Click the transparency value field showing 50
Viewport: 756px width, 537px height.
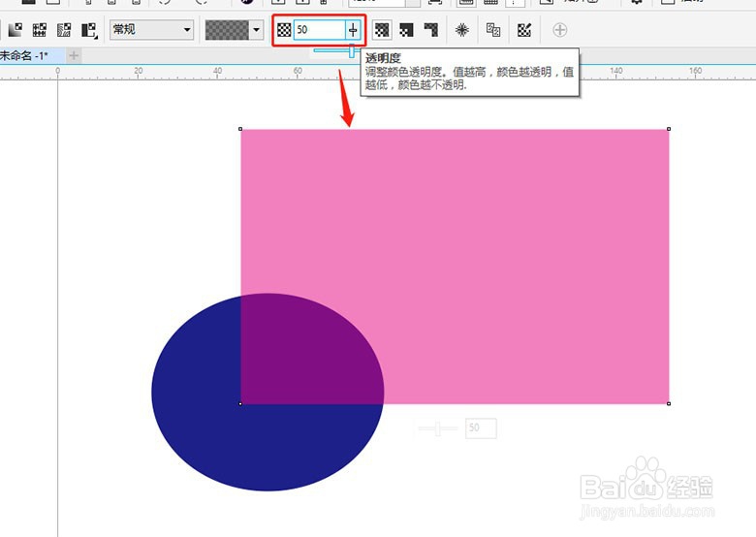319,30
